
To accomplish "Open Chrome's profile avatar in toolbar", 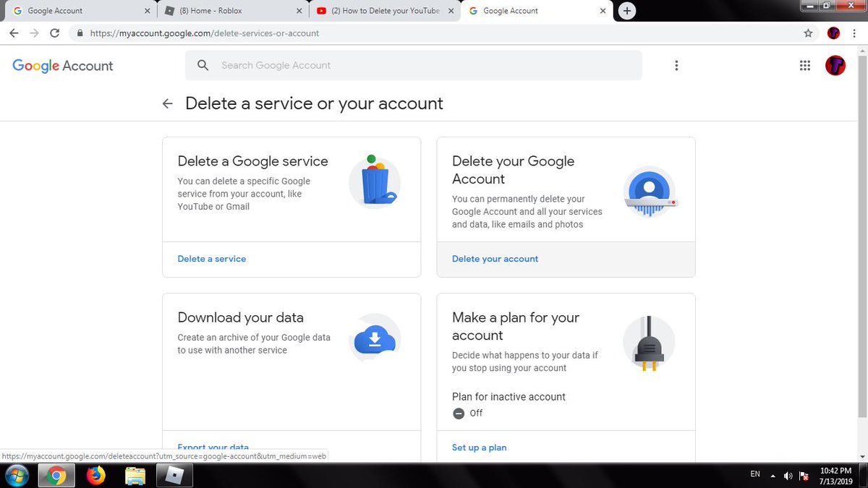I will pyautogui.click(x=833, y=33).
